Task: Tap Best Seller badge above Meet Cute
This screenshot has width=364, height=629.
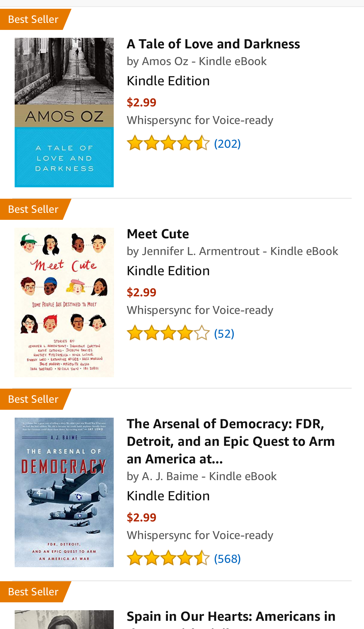Action: 33,209
